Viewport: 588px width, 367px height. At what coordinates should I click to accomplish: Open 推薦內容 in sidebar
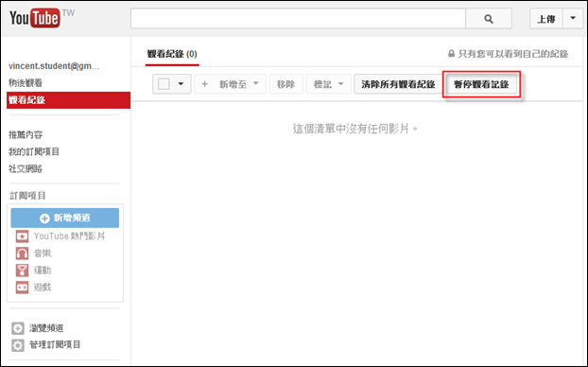click(26, 134)
